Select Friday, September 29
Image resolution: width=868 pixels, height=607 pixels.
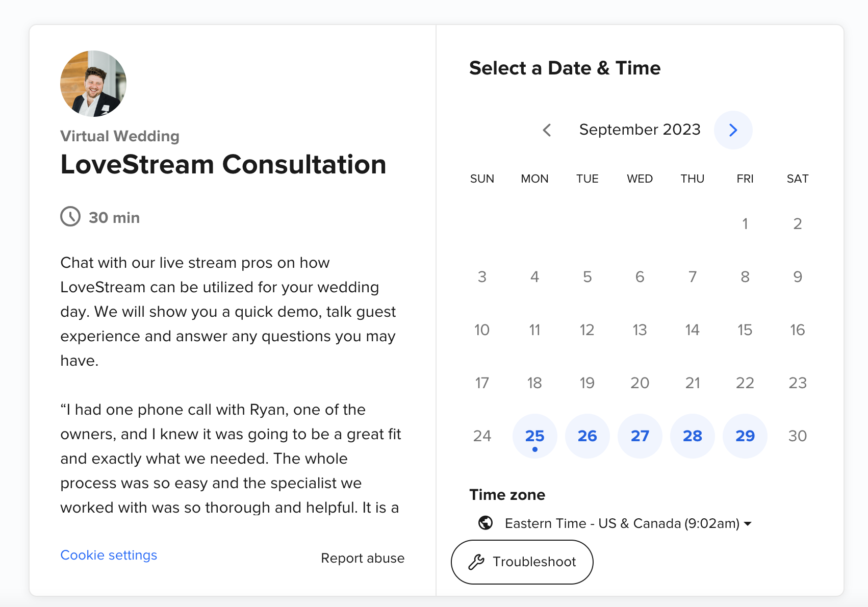coord(745,436)
